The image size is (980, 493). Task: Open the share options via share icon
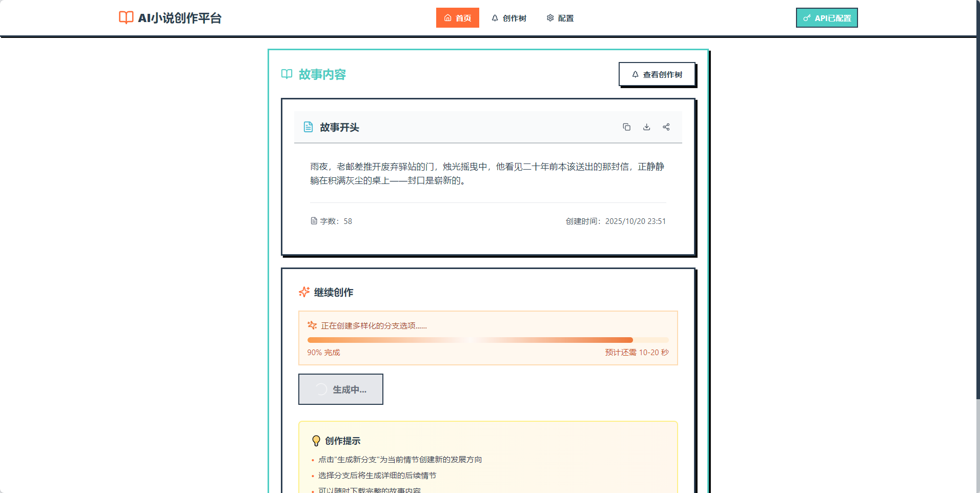tap(666, 127)
